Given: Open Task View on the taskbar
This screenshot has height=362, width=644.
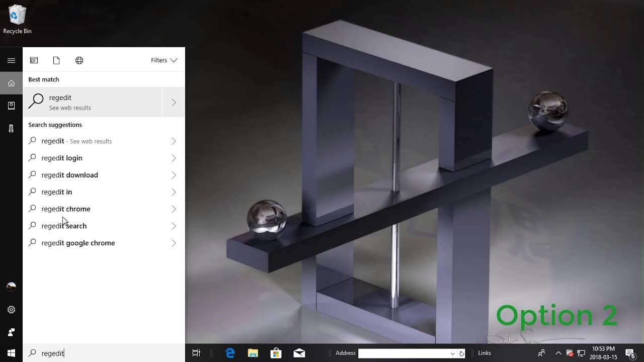Looking at the screenshot, I should tap(196, 353).
